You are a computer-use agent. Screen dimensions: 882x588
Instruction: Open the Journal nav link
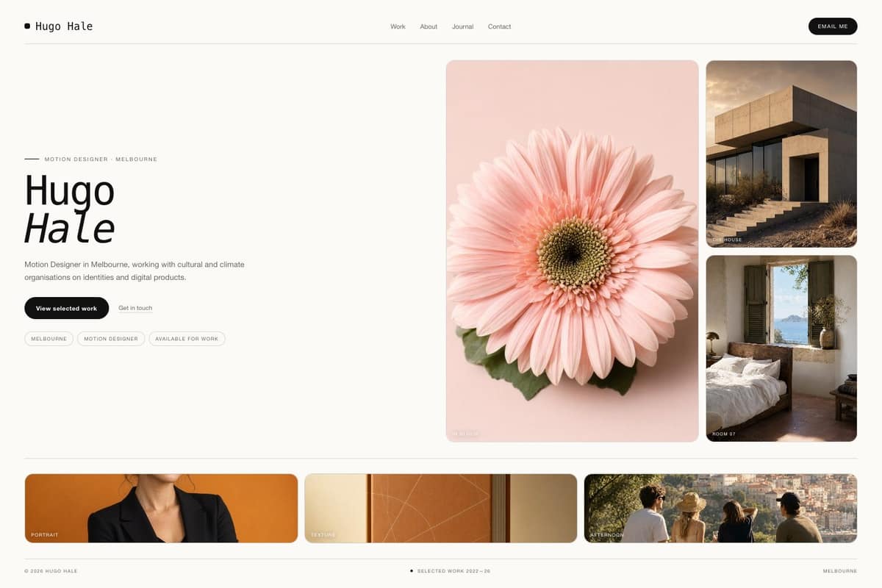(462, 26)
